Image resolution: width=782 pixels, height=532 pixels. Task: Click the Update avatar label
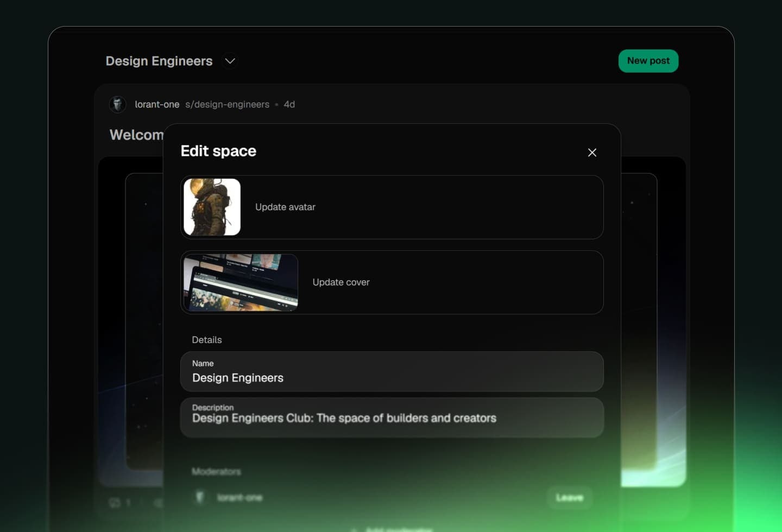285,207
